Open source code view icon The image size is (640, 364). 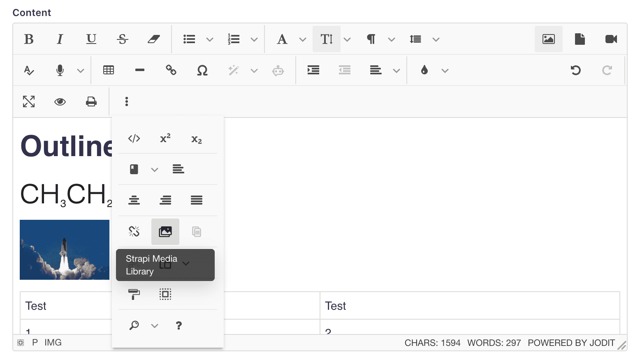coord(134,138)
